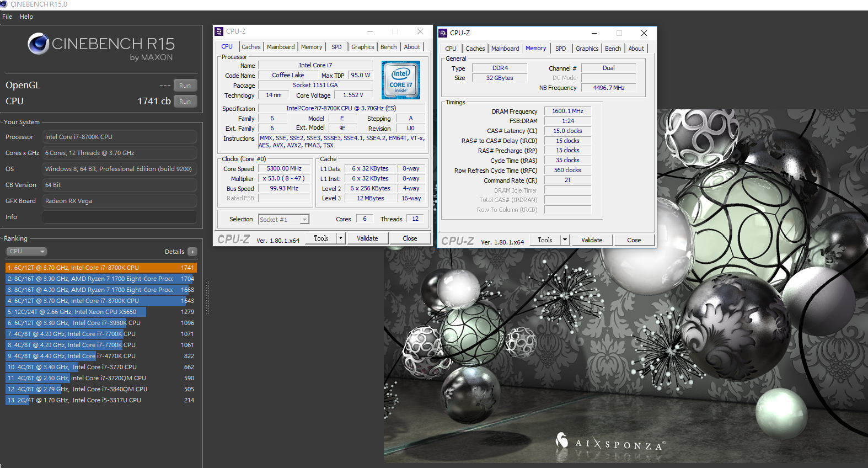Select ranking row 4 i7-8700K score 1643

[x=101, y=301]
